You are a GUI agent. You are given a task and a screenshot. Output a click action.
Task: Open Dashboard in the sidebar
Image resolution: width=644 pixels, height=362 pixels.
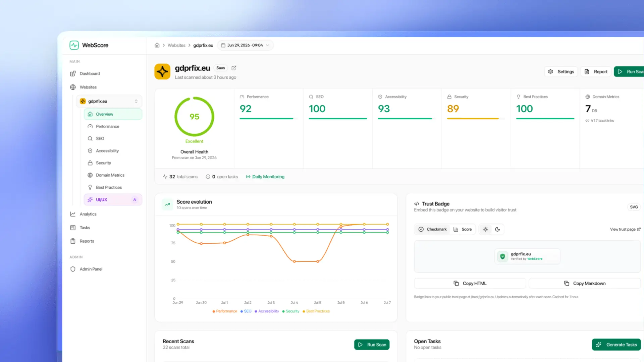(x=90, y=73)
